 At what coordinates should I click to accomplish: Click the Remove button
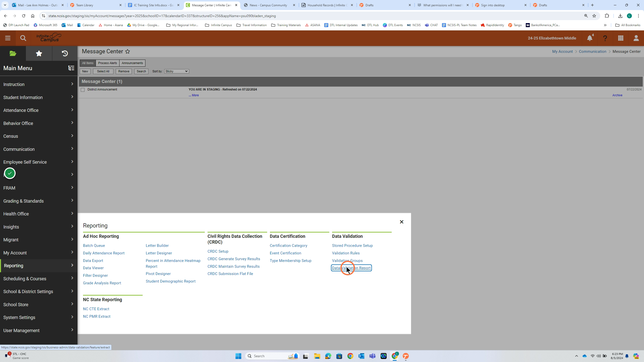click(x=124, y=71)
